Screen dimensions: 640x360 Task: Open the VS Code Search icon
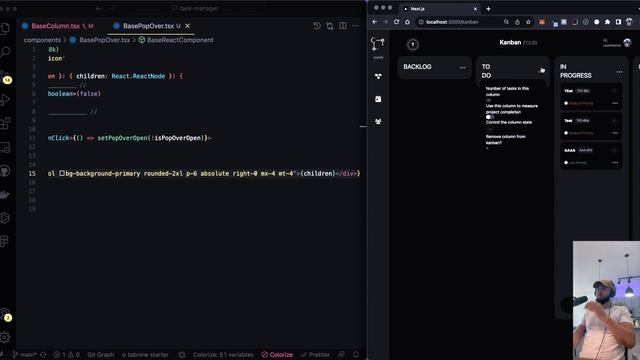pyautogui.click(x=5, y=52)
